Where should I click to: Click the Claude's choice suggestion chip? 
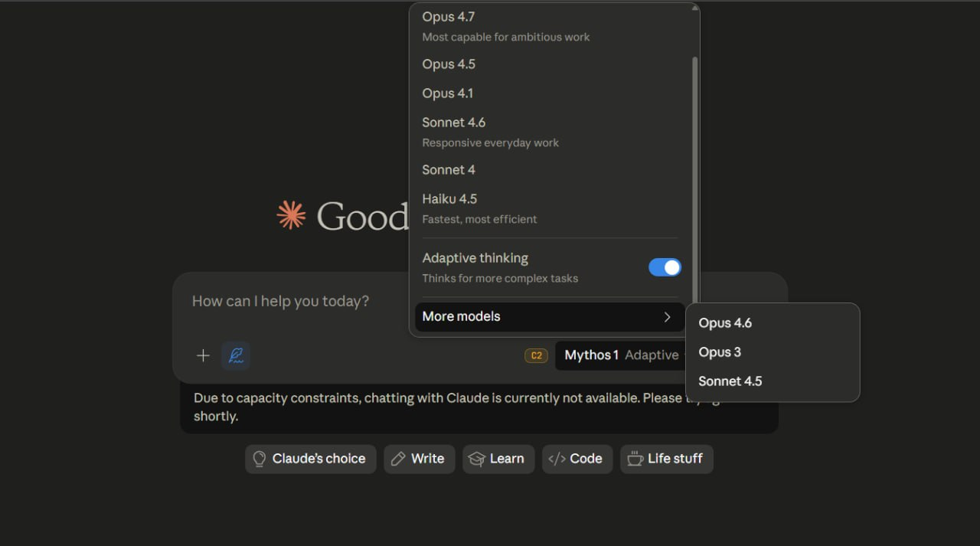(x=311, y=459)
